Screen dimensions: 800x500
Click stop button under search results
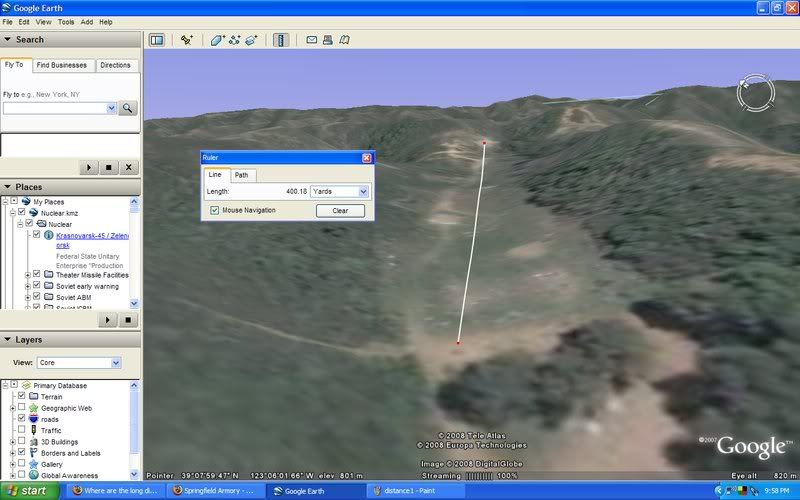(109, 167)
